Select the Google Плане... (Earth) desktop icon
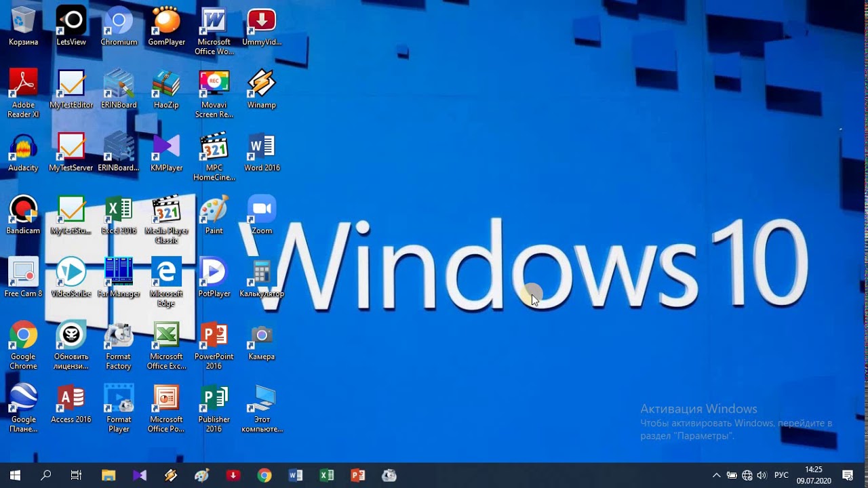The width and height of the screenshot is (868, 488). (x=23, y=409)
